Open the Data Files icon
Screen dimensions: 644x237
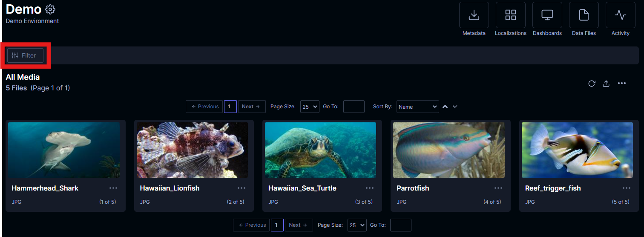584,15
